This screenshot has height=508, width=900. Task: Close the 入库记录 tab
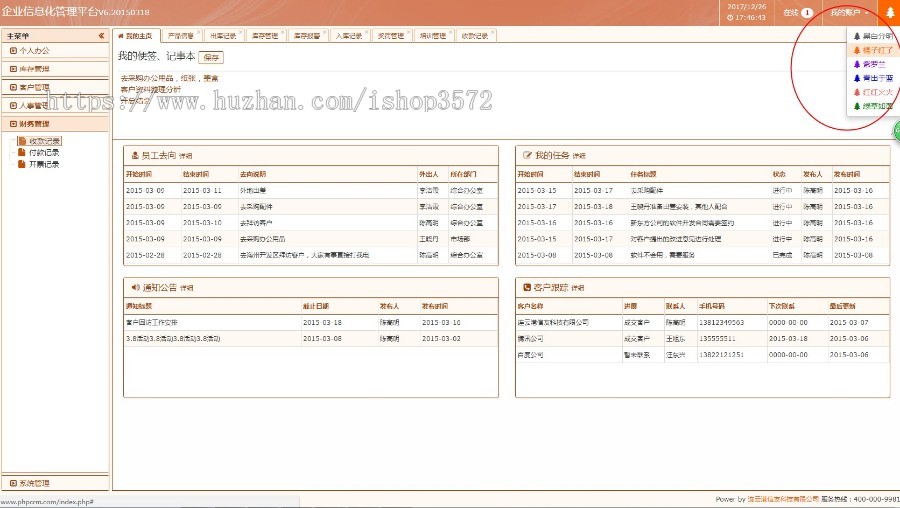(x=366, y=32)
